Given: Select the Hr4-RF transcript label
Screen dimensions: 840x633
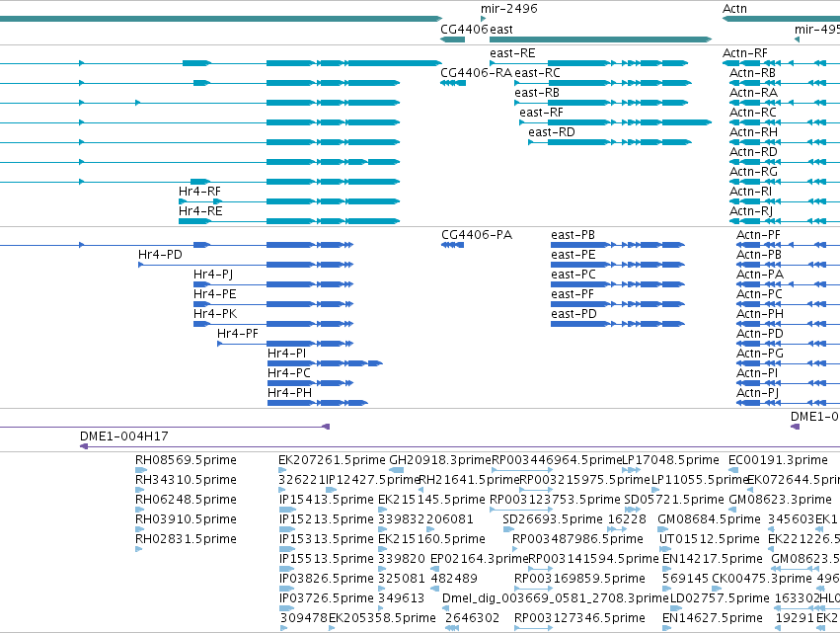Looking at the screenshot, I should coord(199,192).
